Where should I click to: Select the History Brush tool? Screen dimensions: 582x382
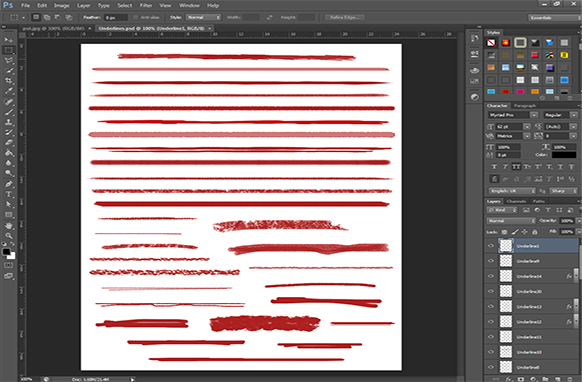[x=8, y=133]
